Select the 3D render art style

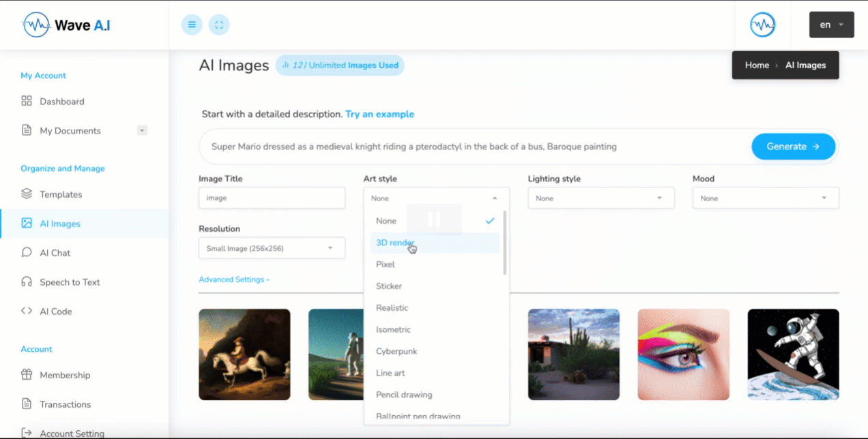395,243
